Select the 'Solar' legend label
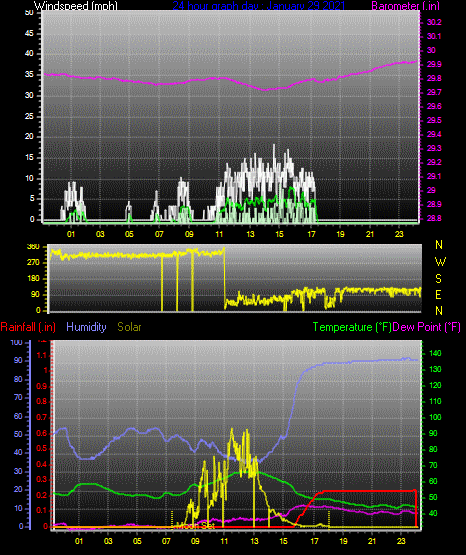This screenshot has height=555, width=466. click(x=129, y=327)
